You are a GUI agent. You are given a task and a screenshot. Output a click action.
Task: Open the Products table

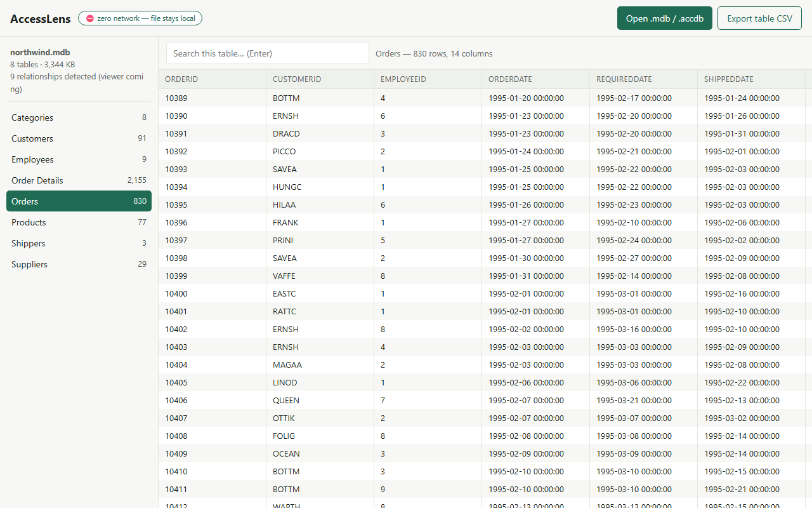79,222
